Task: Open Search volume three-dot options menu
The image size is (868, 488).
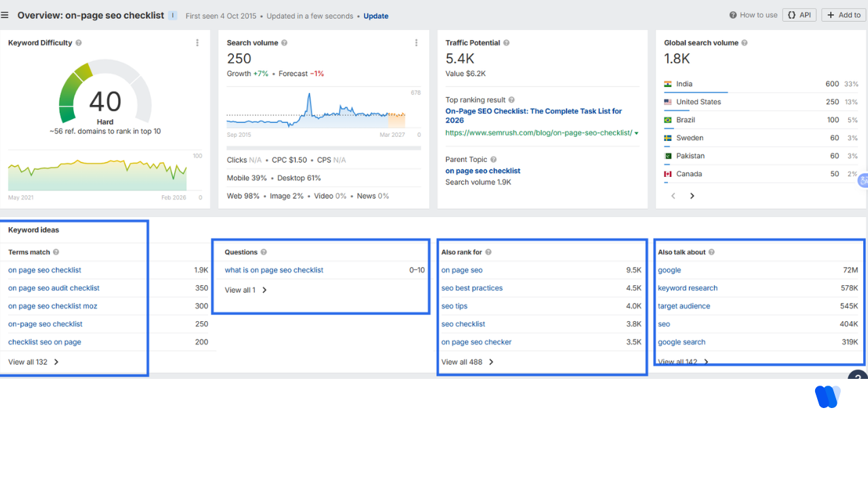Action: pos(416,43)
